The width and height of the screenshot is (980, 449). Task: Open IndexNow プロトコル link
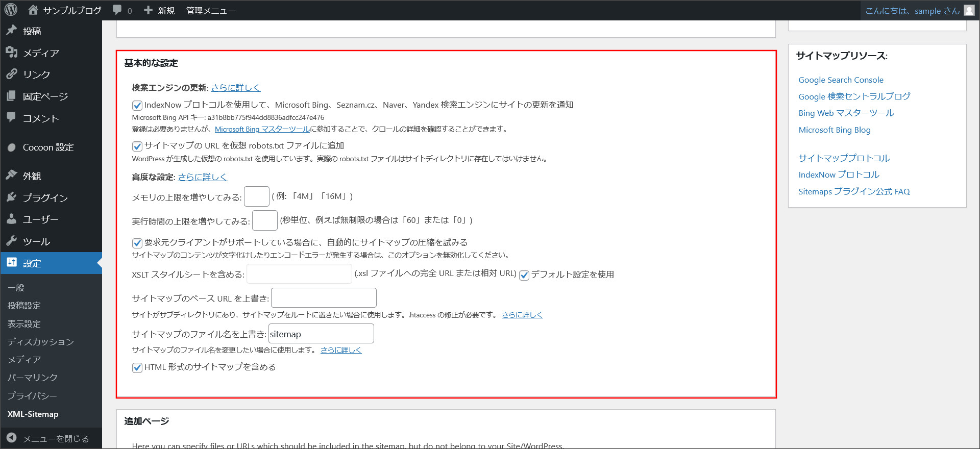coord(839,174)
